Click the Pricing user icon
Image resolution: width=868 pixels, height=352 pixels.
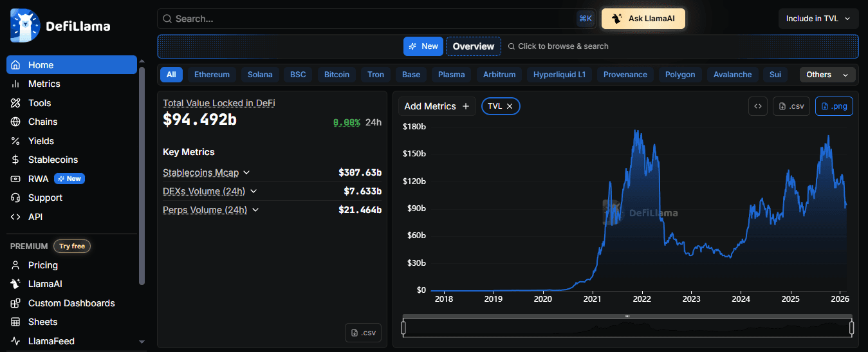tap(15, 265)
